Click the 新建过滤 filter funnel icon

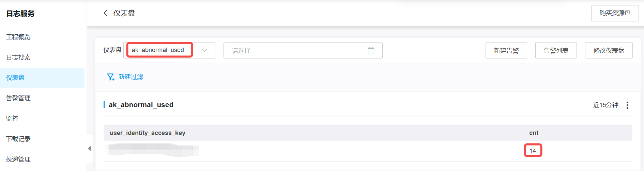click(x=111, y=77)
